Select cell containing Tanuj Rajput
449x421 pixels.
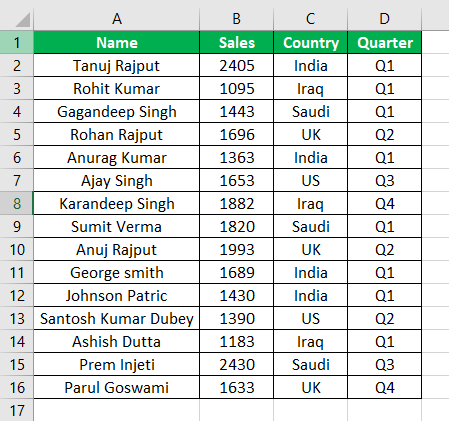pyautogui.click(x=117, y=65)
